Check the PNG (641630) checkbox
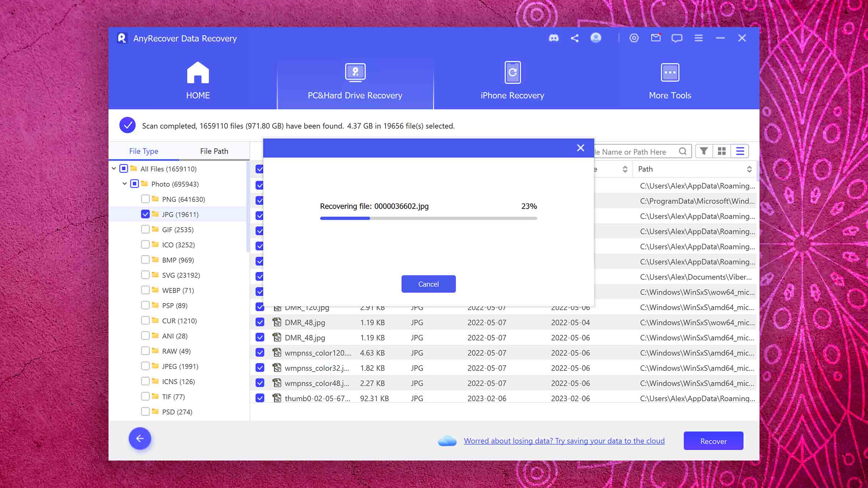The width and height of the screenshot is (868, 488). tap(145, 199)
